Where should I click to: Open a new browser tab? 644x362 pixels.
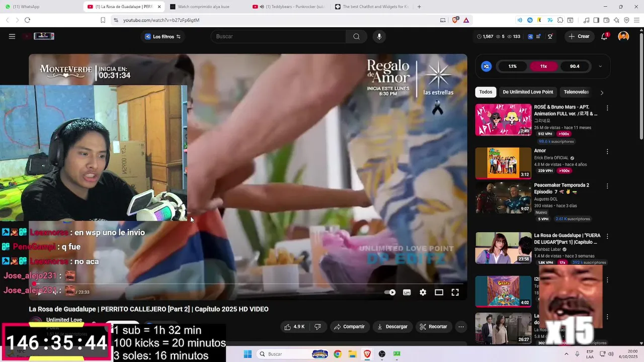pos(419,7)
